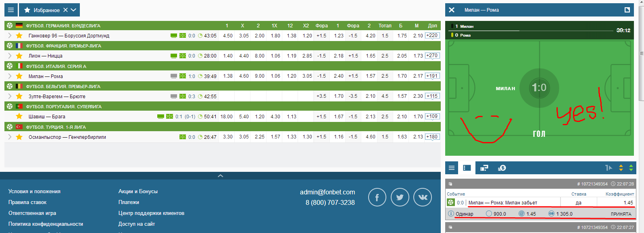Open the VK social icon
The image size is (644, 233).
pyautogui.click(x=423, y=197)
